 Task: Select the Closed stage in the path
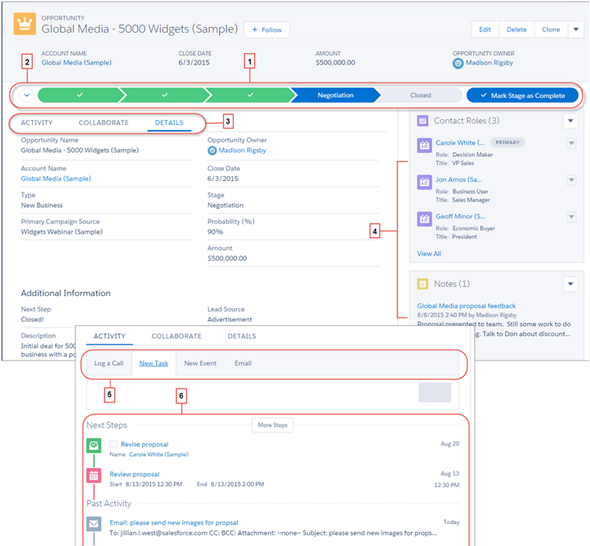point(420,95)
